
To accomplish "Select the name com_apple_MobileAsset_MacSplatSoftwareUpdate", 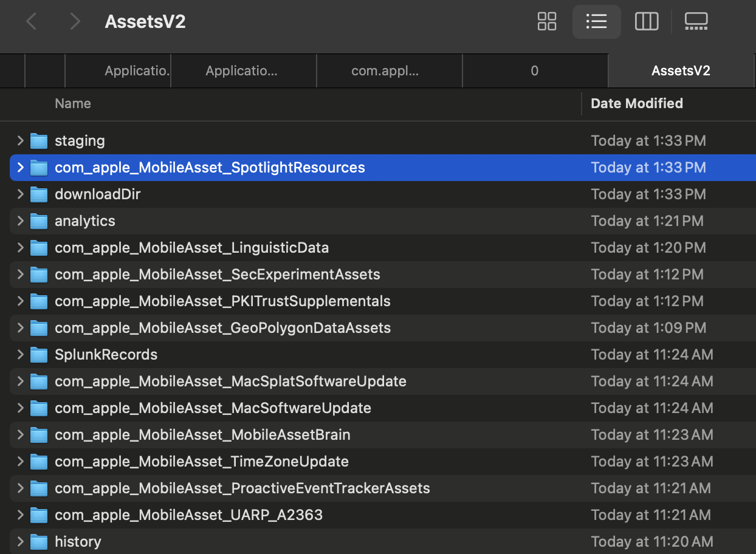I will (230, 381).
